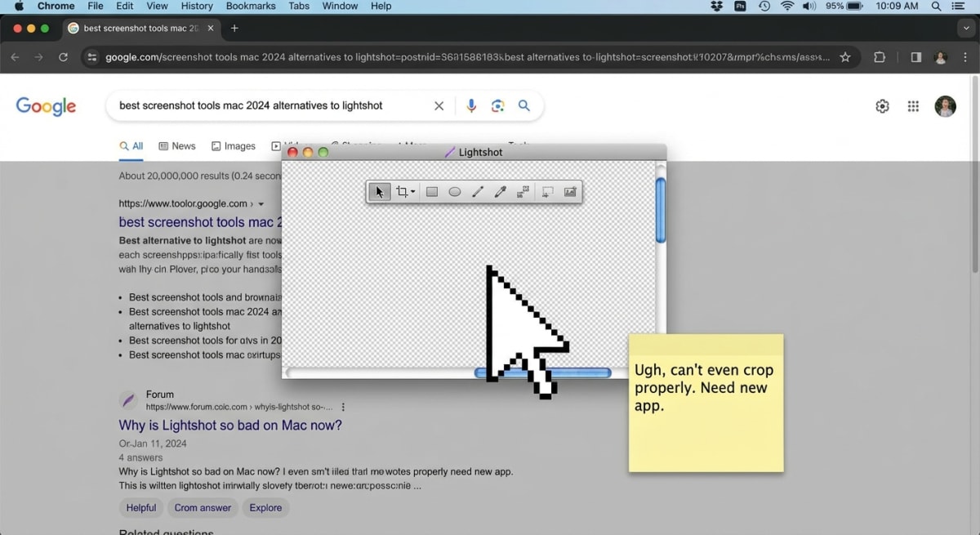Clear the search query with the X
Image resolution: width=980 pixels, height=535 pixels.
[439, 105]
